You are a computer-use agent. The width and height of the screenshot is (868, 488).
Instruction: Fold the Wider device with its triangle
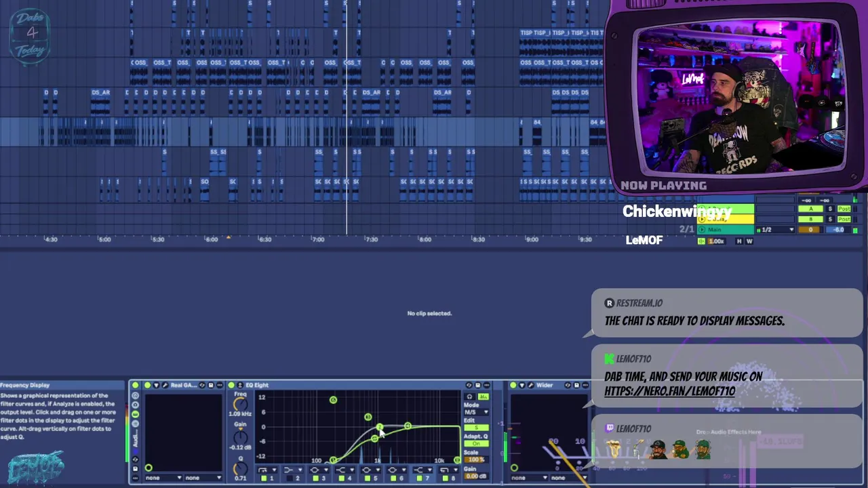point(522,385)
